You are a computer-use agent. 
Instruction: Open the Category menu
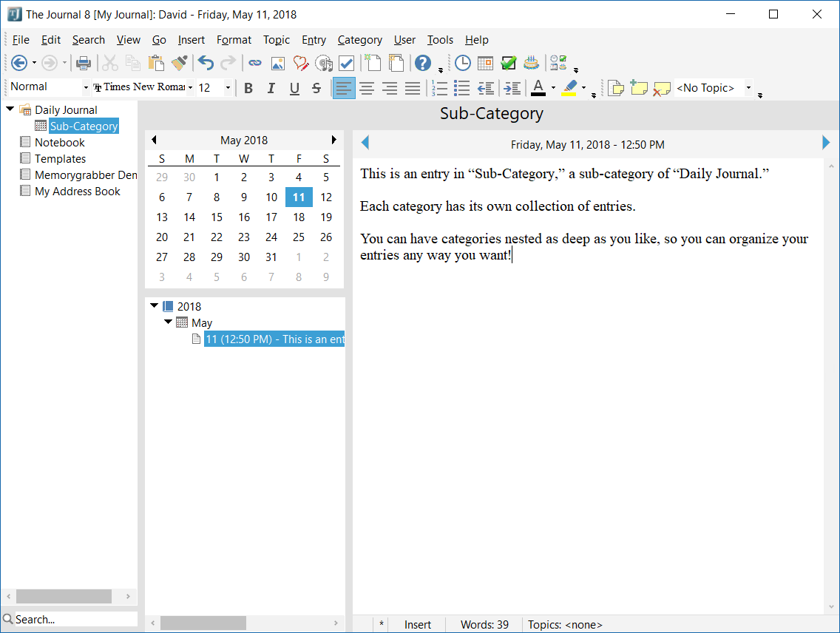click(x=360, y=40)
